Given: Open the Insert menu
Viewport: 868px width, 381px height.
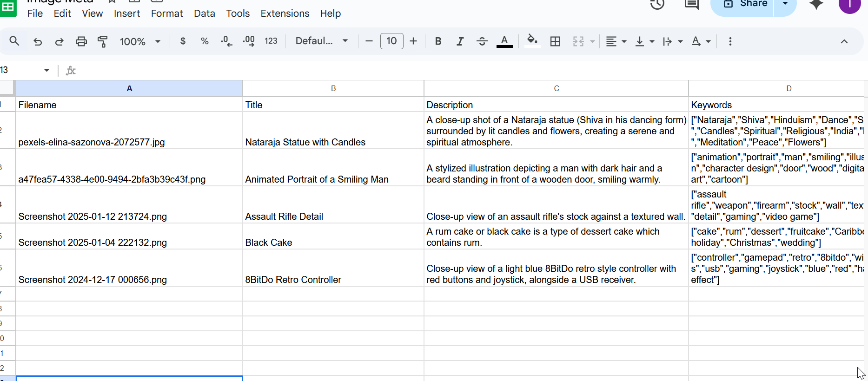Looking at the screenshot, I should tap(127, 13).
